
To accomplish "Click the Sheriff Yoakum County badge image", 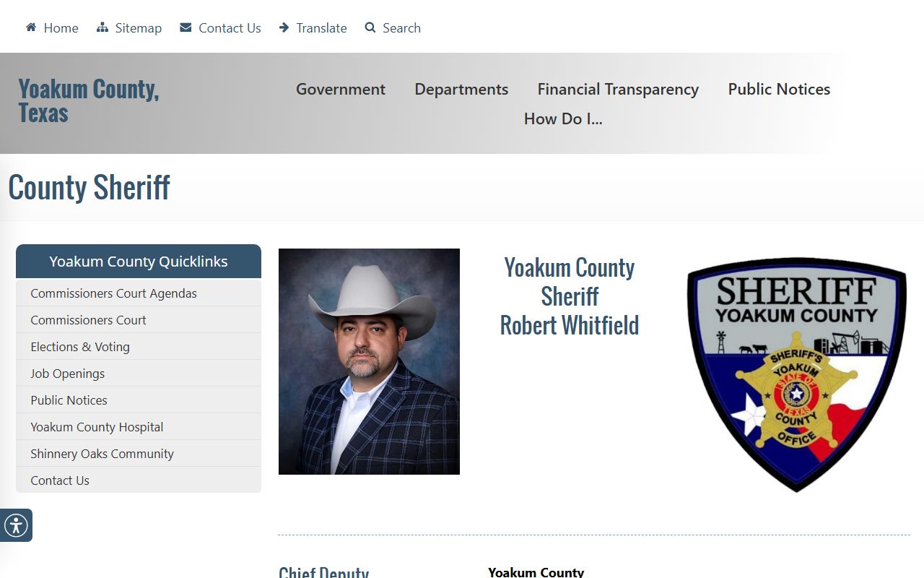I will (796, 374).
